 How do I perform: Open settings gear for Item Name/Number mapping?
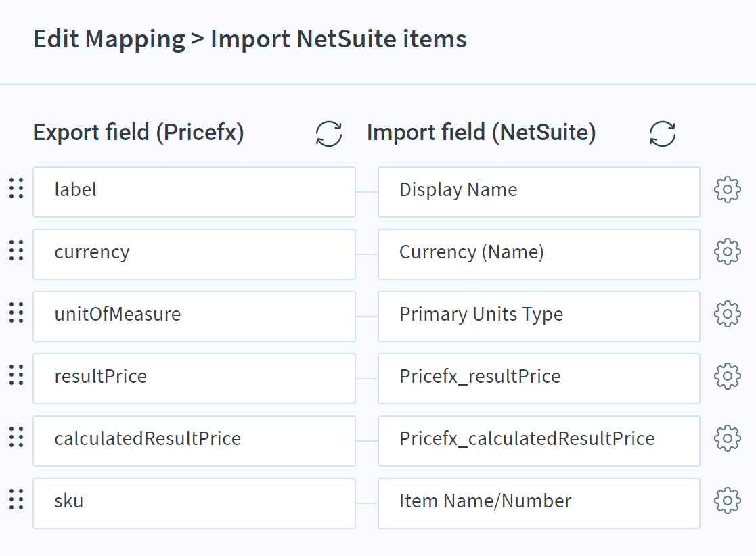(727, 500)
